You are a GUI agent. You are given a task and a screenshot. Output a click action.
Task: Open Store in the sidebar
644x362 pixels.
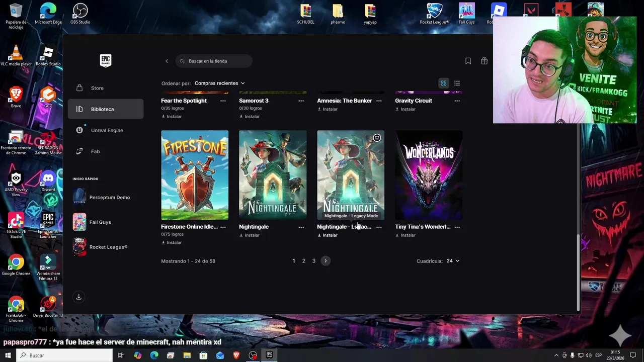coord(106,88)
